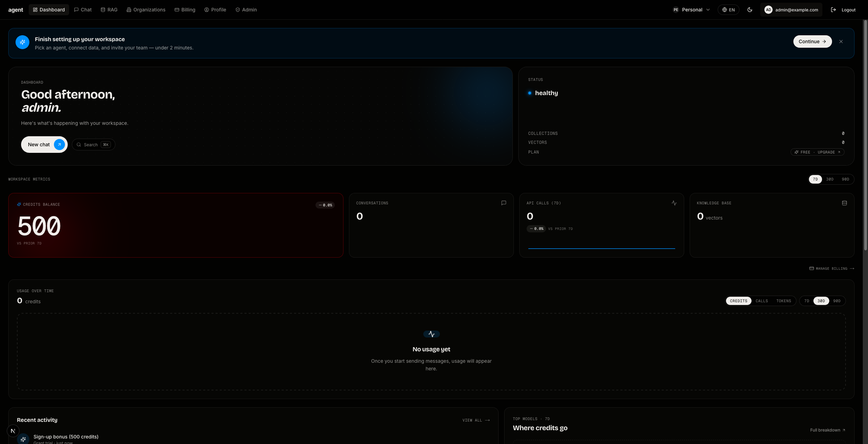Open the Search box with ⌘K
This screenshot has width=868, height=444.
[x=93, y=145]
